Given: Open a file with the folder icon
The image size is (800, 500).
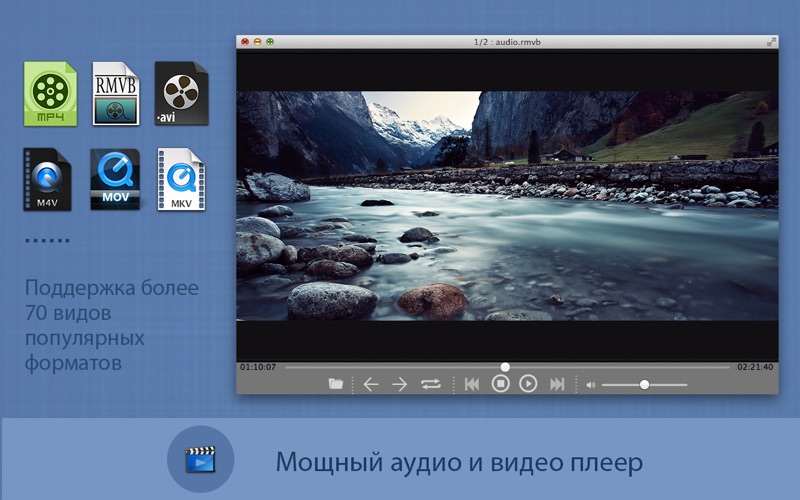Looking at the screenshot, I should (335, 383).
